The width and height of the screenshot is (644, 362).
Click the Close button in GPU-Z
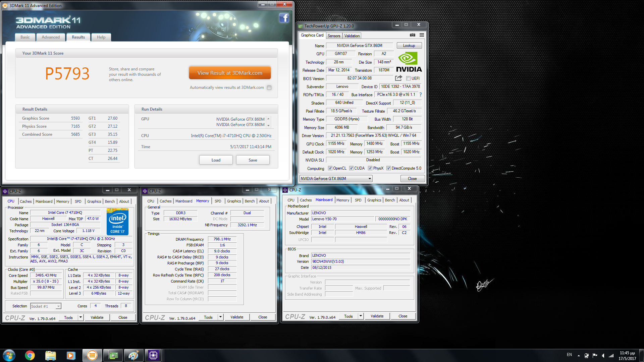coord(412,179)
